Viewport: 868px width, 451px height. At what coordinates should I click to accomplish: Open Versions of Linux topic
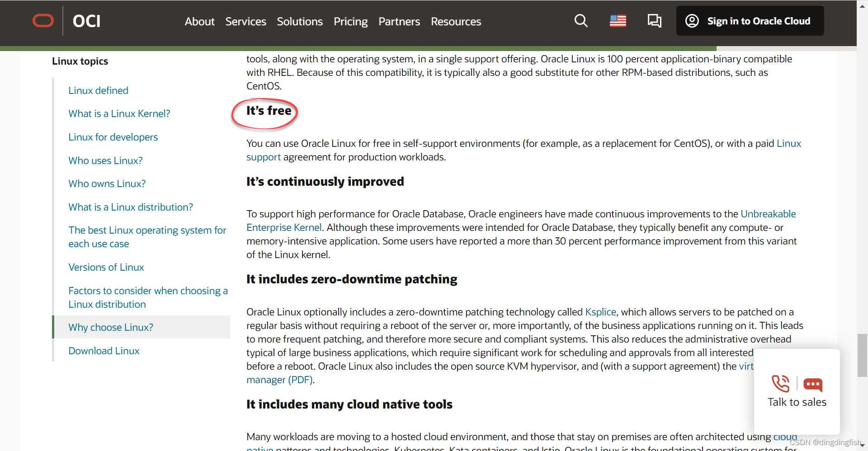106,267
